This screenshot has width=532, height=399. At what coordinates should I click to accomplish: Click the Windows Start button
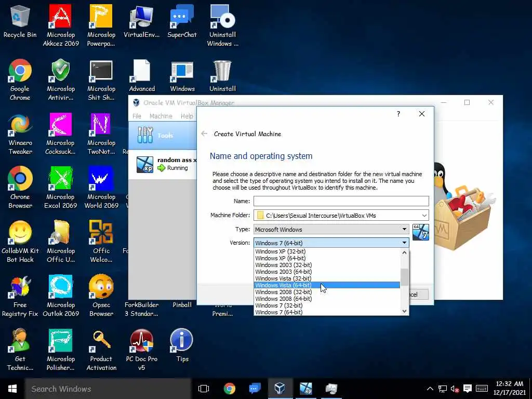(x=12, y=389)
